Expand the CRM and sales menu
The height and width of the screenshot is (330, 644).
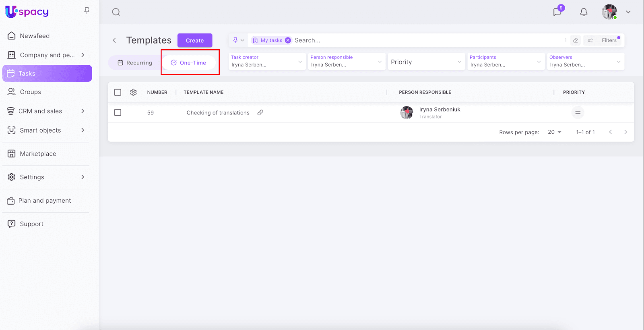[x=83, y=111]
